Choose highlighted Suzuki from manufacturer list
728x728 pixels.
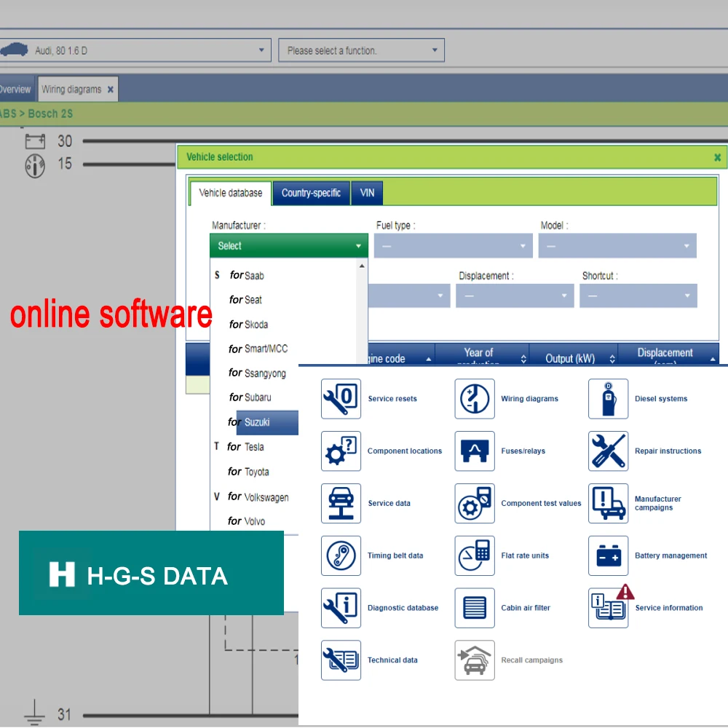click(x=267, y=422)
